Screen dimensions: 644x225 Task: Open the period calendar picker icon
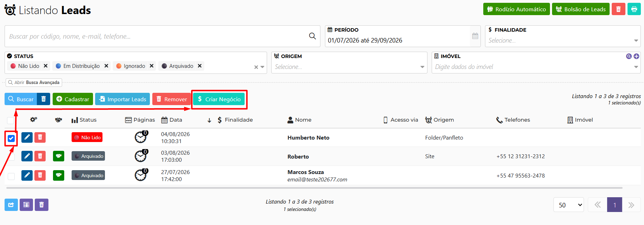click(475, 36)
